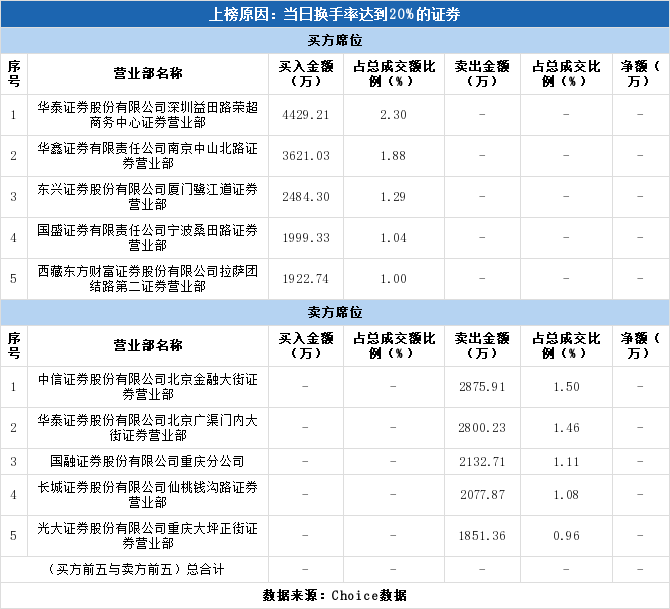Click 序号 header in seller table
This screenshot has width=670, height=609.
click(14, 345)
